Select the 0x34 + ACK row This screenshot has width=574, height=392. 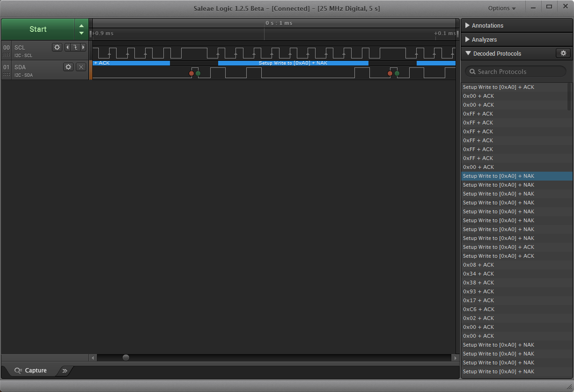(x=517, y=274)
